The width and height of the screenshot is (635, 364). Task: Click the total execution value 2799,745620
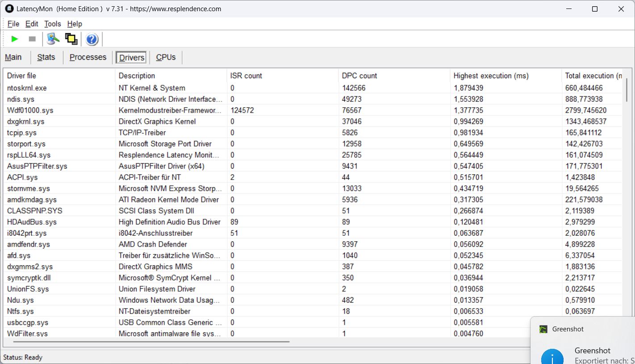(586, 110)
